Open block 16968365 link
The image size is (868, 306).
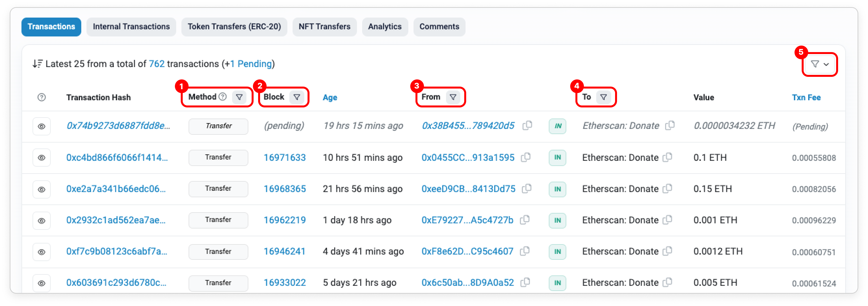click(x=284, y=189)
